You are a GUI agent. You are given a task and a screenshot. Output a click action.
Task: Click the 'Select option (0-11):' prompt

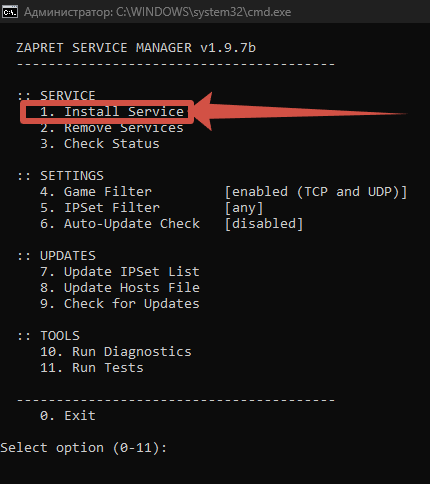pos(84,448)
